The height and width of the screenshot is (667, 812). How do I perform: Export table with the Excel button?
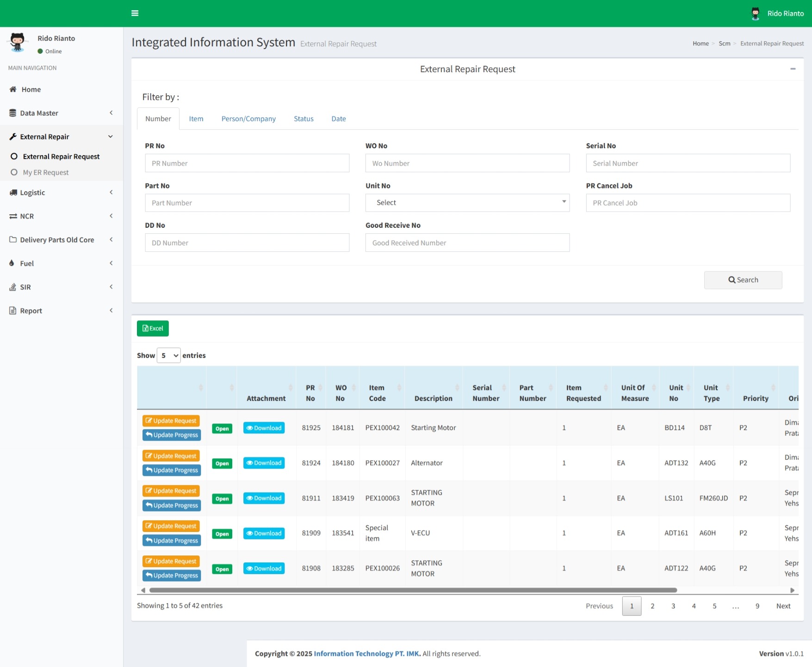153,328
